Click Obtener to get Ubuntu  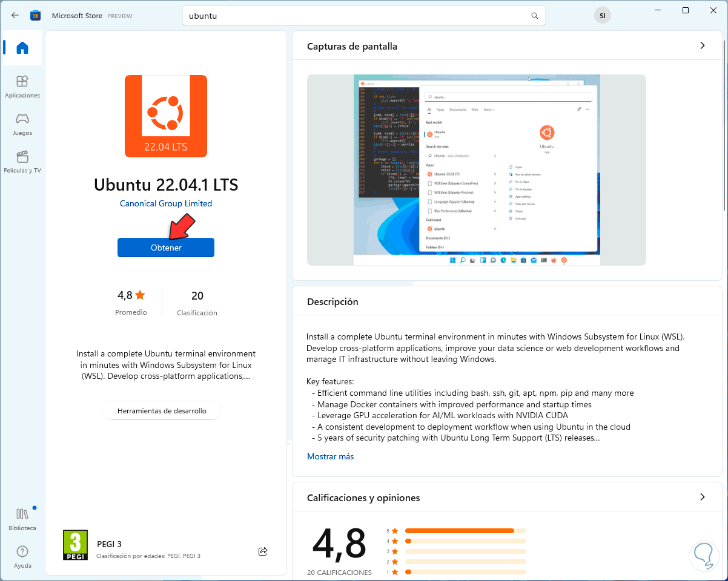[x=166, y=248]
